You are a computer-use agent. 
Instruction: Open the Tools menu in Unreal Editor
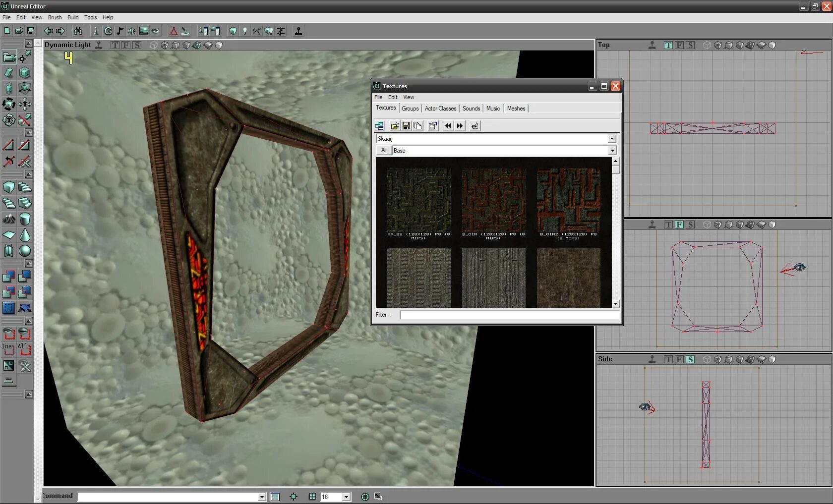pos(90,17)
